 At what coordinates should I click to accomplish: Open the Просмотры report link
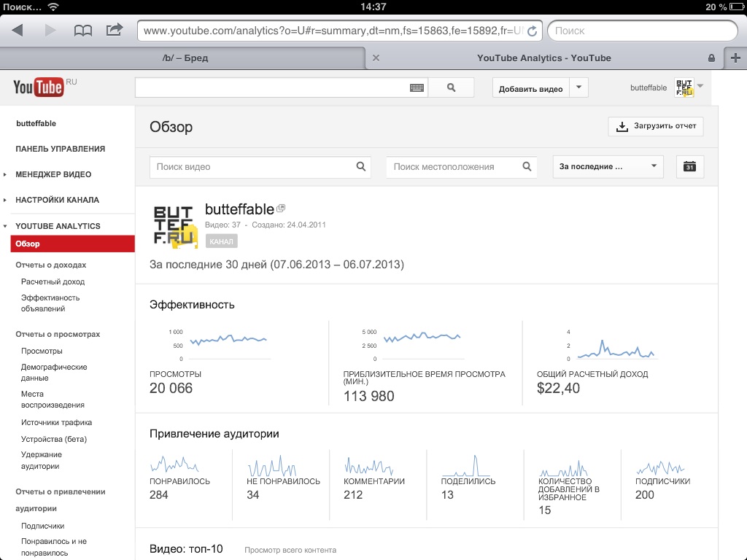(42, 351)
